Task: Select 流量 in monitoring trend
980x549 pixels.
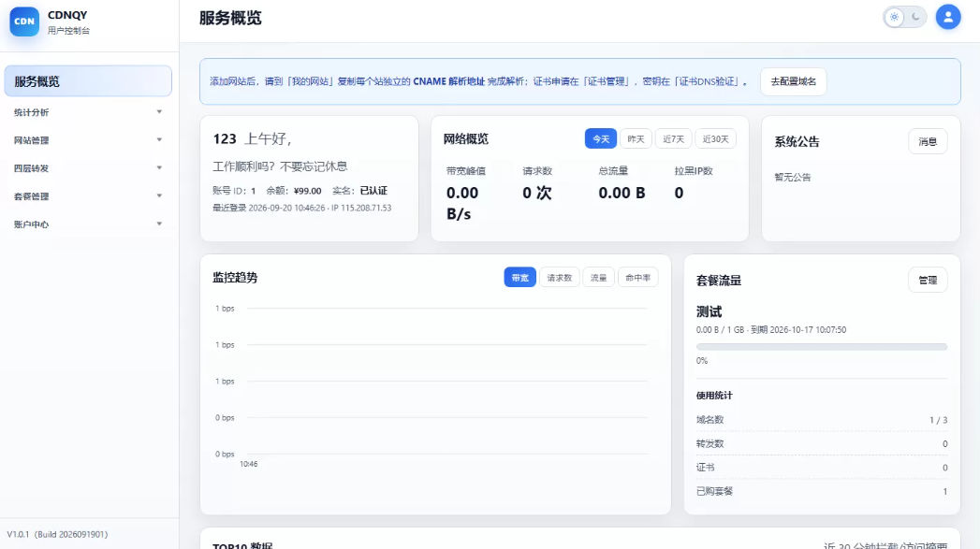Action: pos(599,278)
